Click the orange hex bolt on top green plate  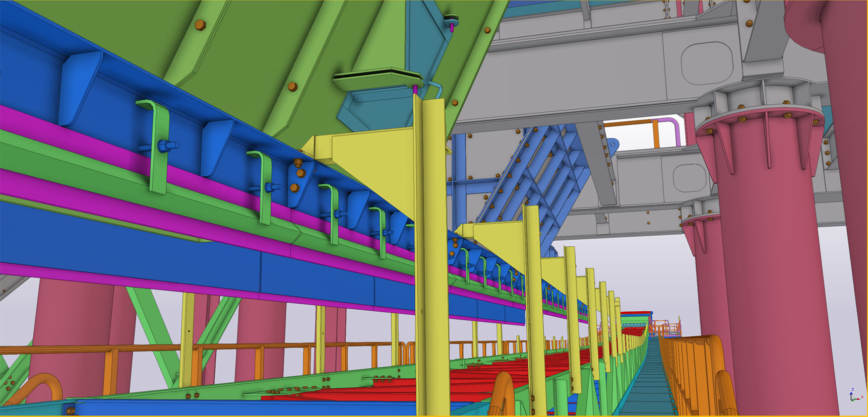pos(199,25)
